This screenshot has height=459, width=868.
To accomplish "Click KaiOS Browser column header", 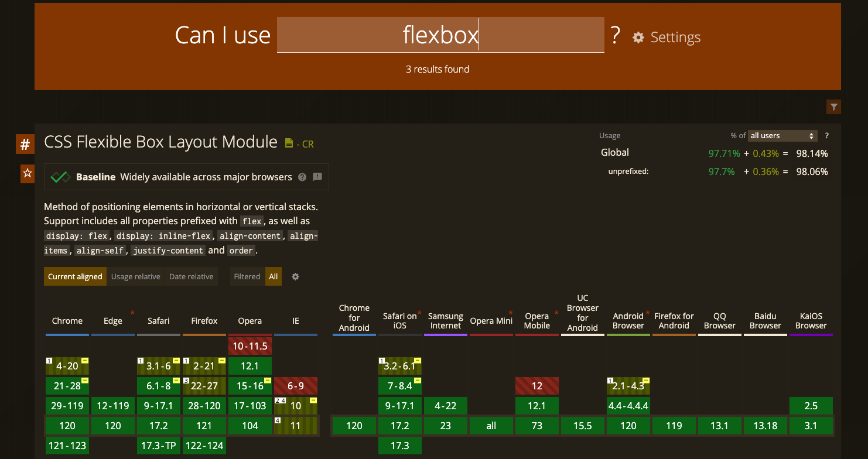I will (x=811, y=321).
